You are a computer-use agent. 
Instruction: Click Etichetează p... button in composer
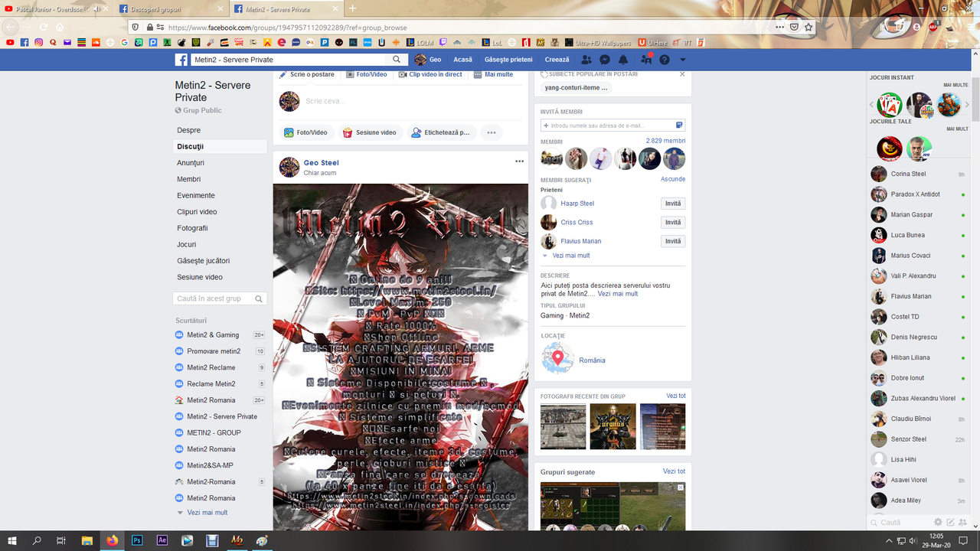click(x=441, y=132)
